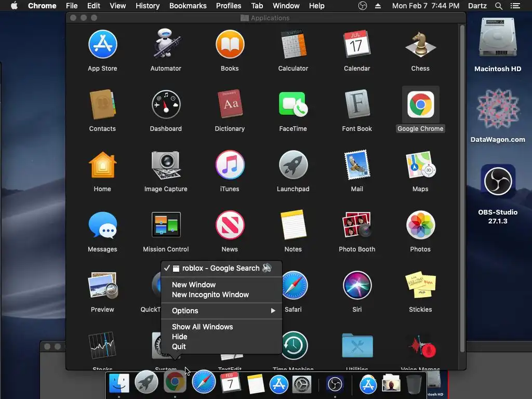
Task: Launch the Chess app
Action: coord(420,45)
